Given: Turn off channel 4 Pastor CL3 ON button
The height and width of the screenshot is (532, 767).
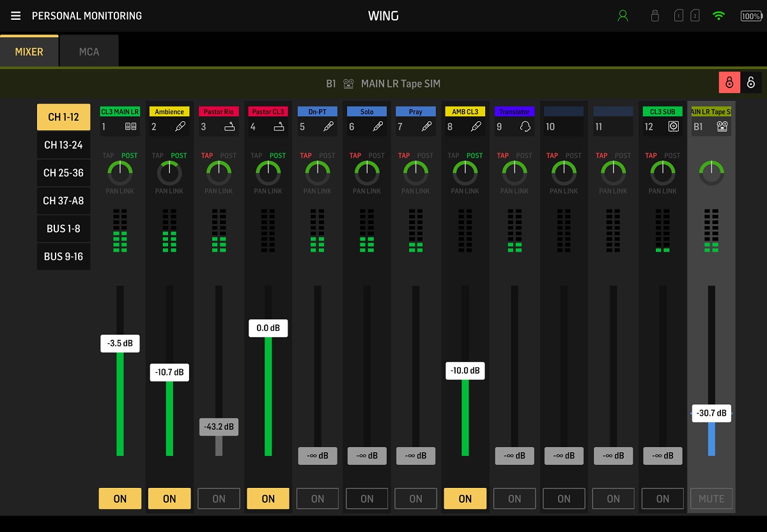Looking at the screenshot, I should (x=268, y=499).
